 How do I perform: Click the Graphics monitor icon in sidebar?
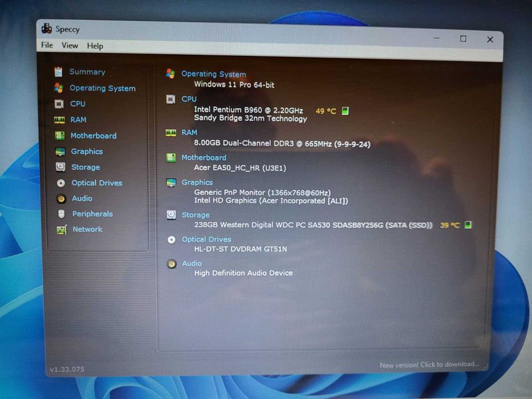coord(60,151)
